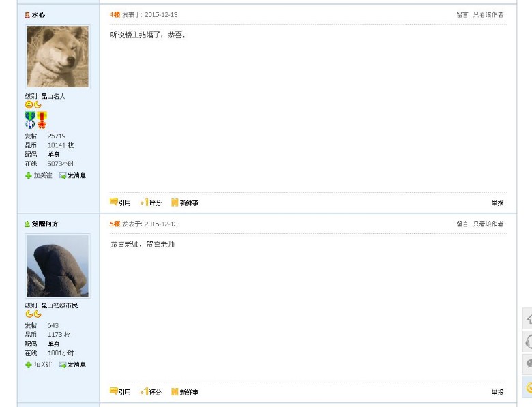Click 只看该作者 on the 4th floor post

point(488,14)
